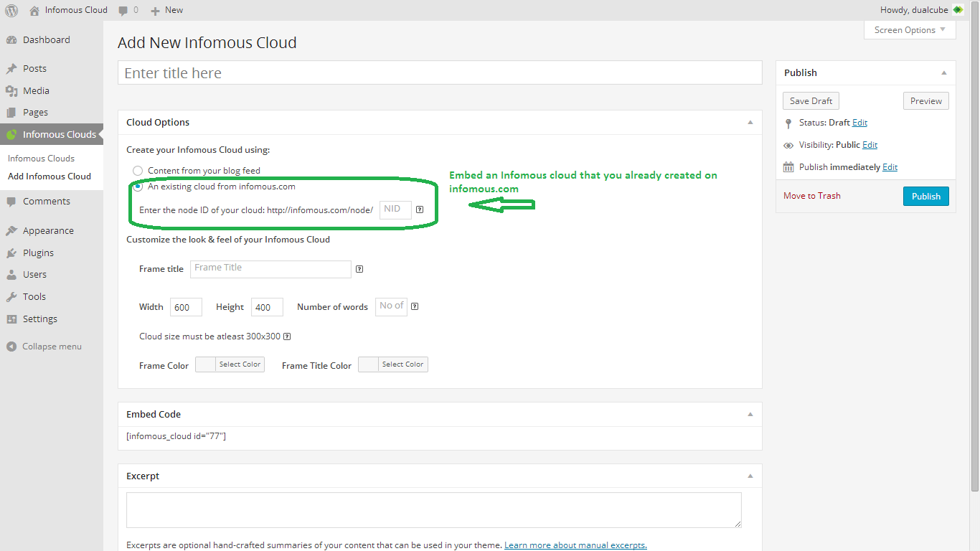Image resolution: width=980 pixels, height=551 pixels.
Task: Click the user avatar icon beside Howdy
Action: [958, 10]
